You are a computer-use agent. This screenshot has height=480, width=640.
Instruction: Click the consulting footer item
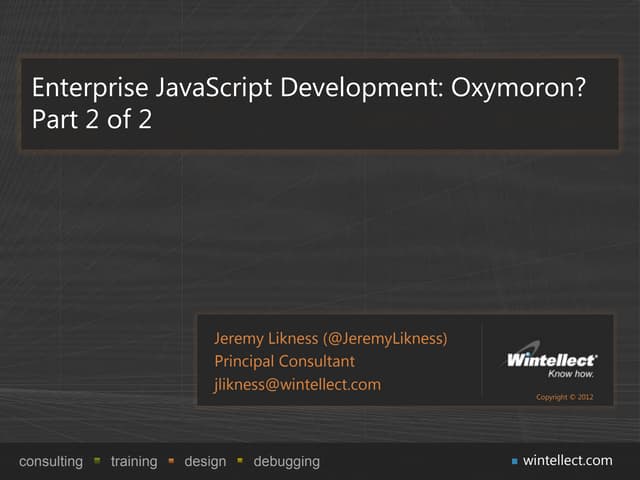tap(51, 461)
